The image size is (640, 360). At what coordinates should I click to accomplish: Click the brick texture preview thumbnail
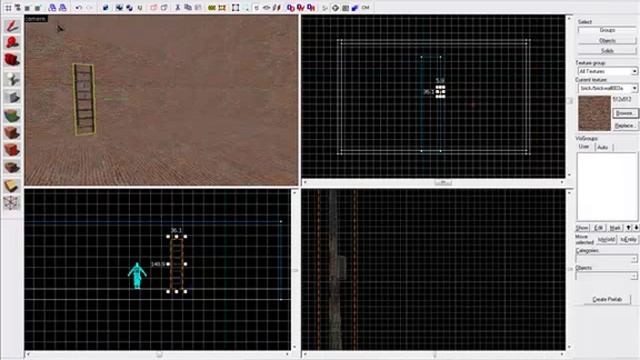(594, 113)
